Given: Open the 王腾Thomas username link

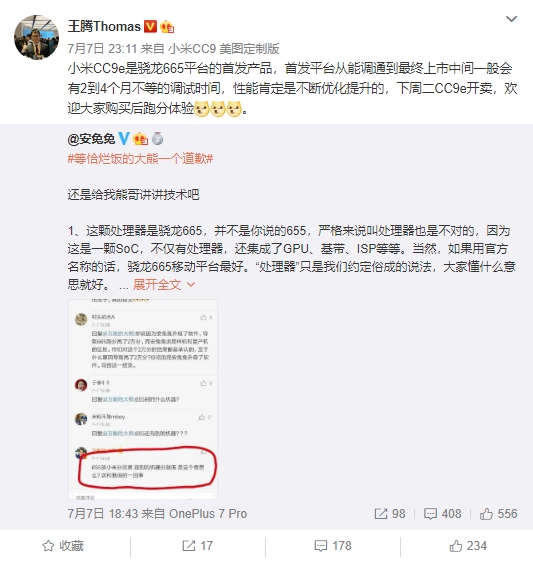Looking at the screenshot, I should click(104, 27).
